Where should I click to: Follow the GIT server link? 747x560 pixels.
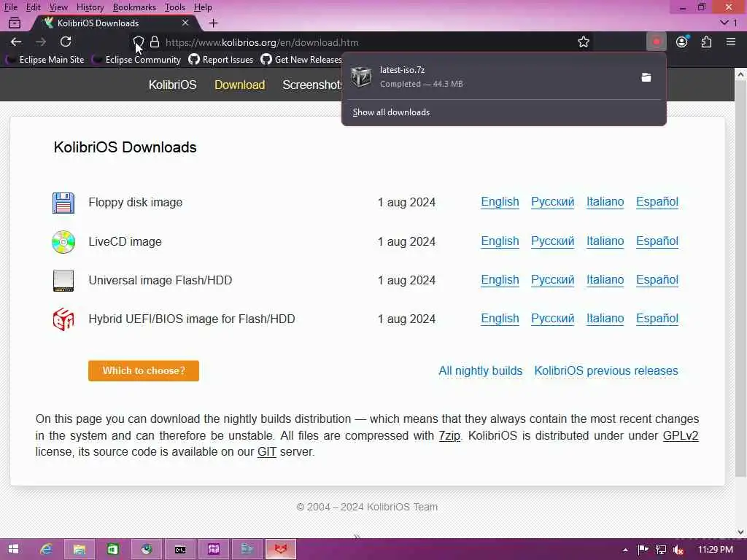(267, 452)
